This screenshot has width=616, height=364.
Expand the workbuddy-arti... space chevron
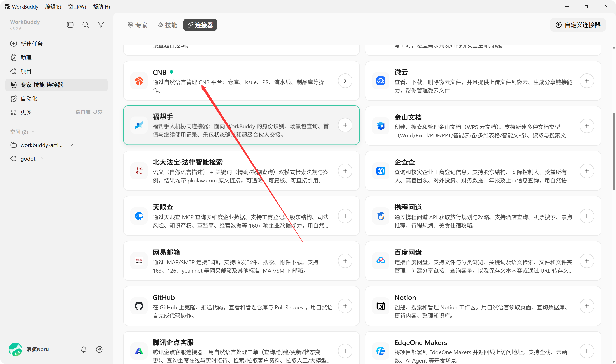[72, 145]
